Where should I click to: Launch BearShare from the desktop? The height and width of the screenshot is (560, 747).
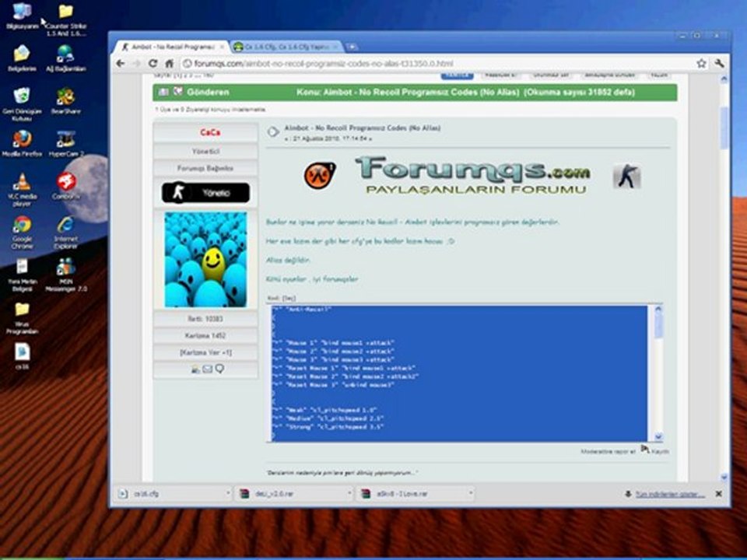(x=65, y=101)
